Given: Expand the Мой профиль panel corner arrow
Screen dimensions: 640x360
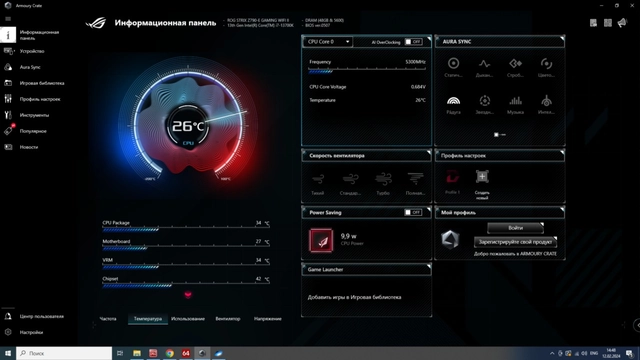Looking at the screenshot, I should point(562,209).
